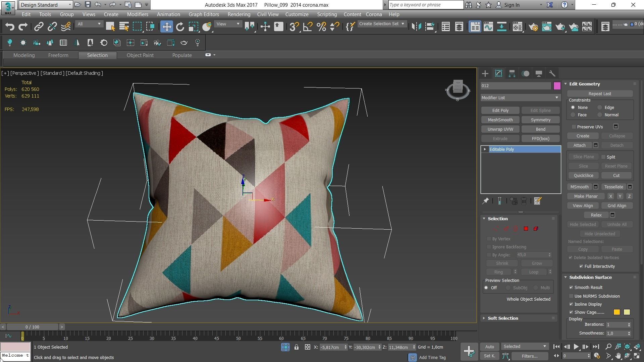Open Configure Modifier Sets icon
Screen dimensions: 644x362
pos(537,201)
